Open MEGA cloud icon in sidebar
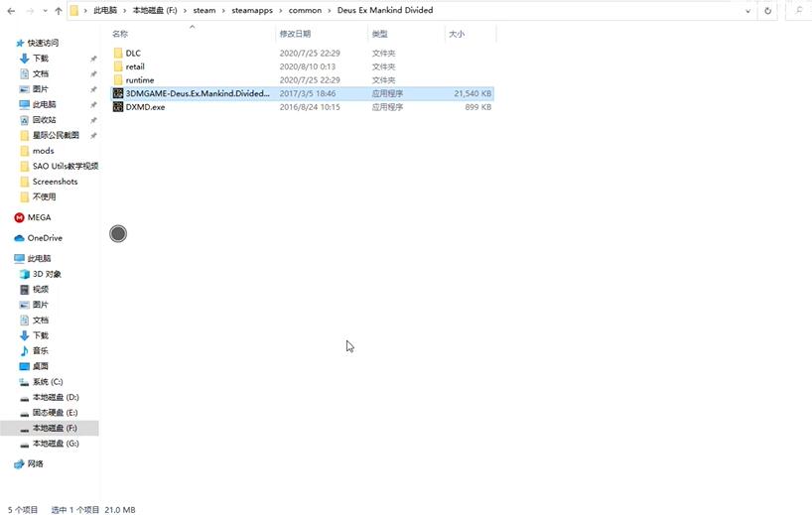This screenshot has width=812, height=515. 19,217
